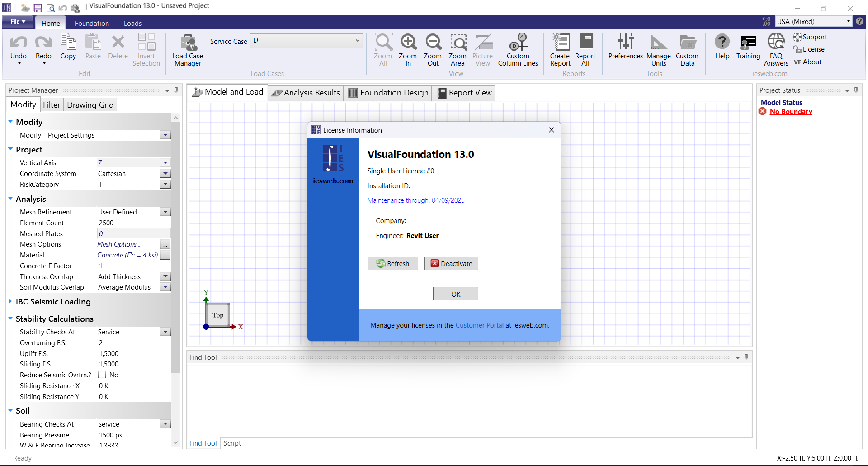Pin the Find Tool panel
This screenshot has width=868, height=466.
[746, 357]
